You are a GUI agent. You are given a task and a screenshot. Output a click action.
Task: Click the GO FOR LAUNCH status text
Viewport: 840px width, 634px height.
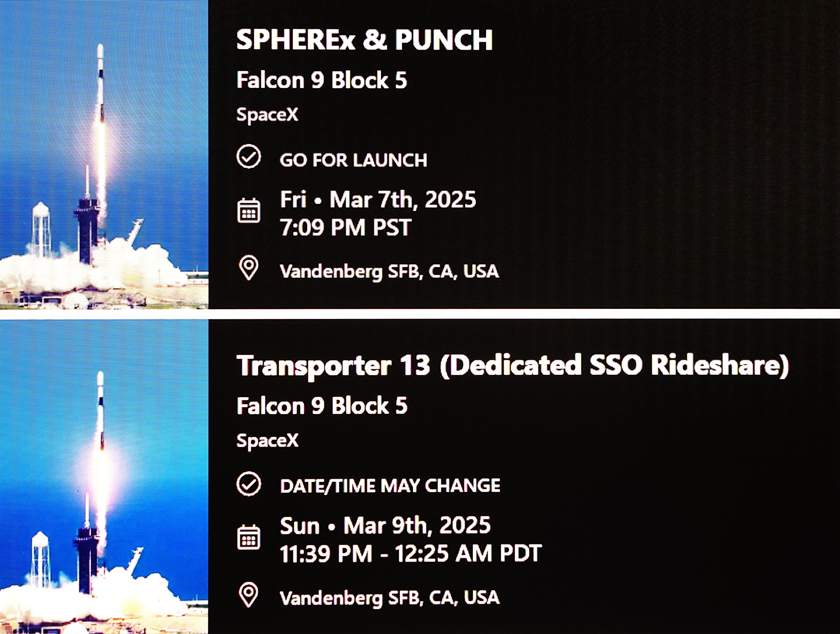tap(354, 160)
